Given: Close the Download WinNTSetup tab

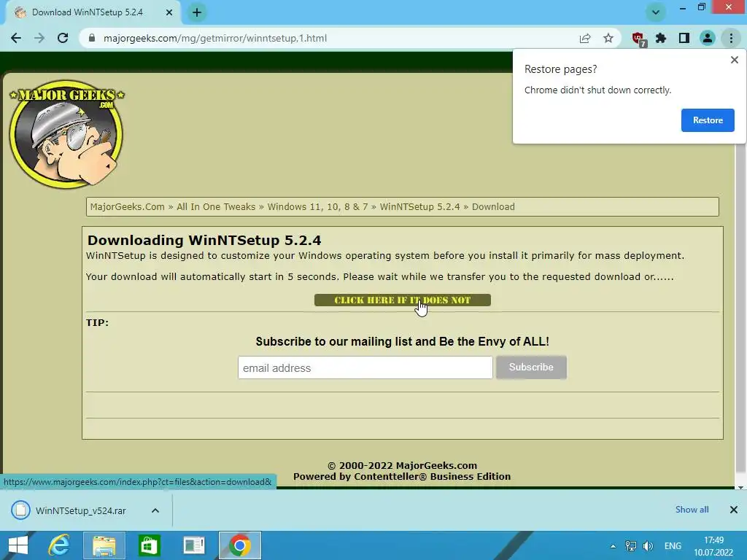Looking at the screenshot, I should click(169, 12).
